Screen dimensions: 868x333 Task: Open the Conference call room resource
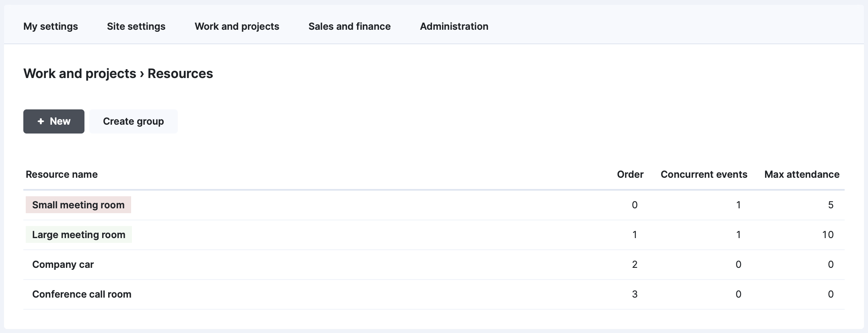[82, 294]
